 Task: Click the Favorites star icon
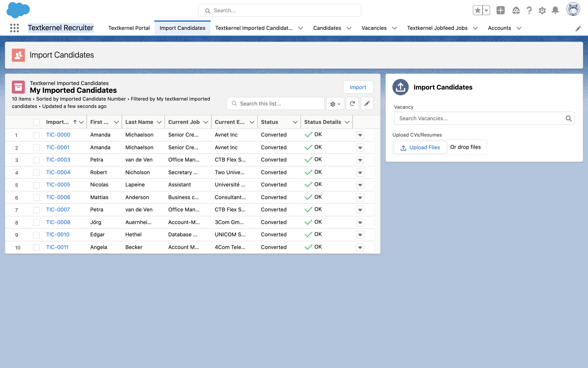478,10
